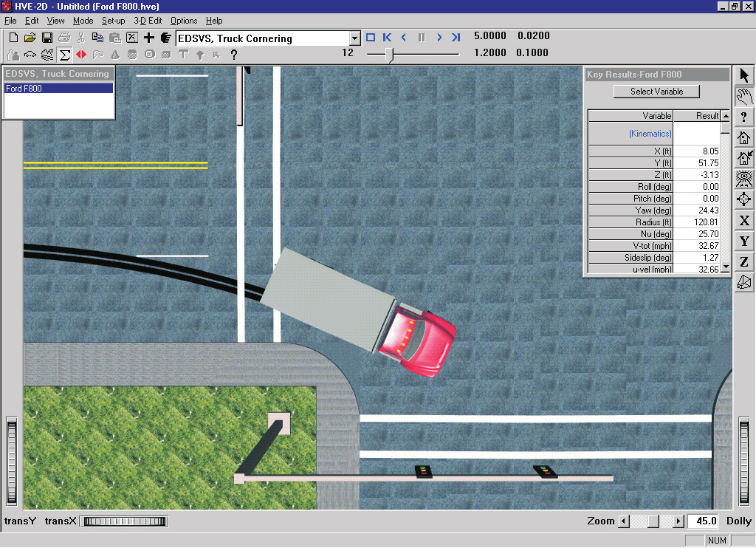This screenshot has height=548, width=756.
Task: Click the Key Results scroll-down arrow
Action: point(725,268)
